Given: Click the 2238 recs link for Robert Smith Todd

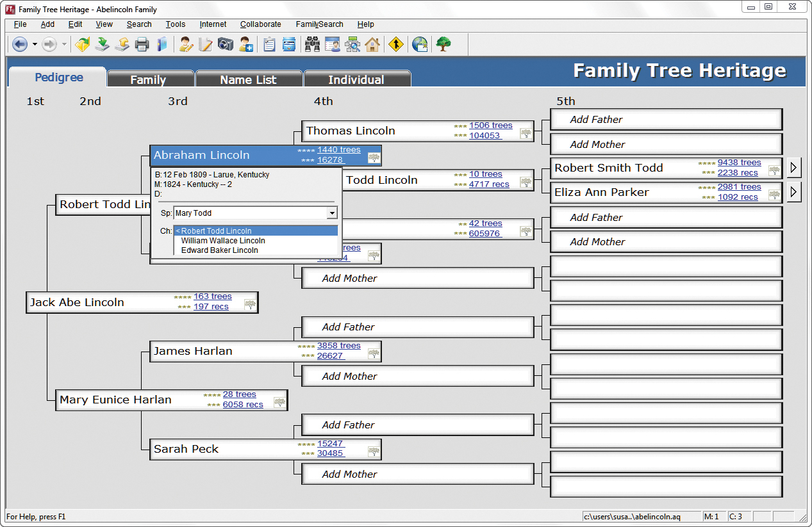Looking at the screenshot, I should point(737,173).
